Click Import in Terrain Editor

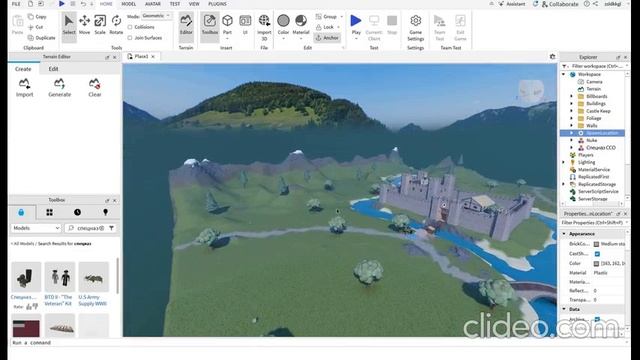pos(24,88)
